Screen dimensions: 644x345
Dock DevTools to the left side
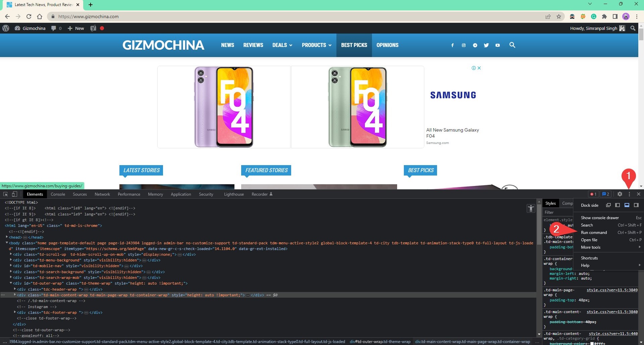point(618,205)
